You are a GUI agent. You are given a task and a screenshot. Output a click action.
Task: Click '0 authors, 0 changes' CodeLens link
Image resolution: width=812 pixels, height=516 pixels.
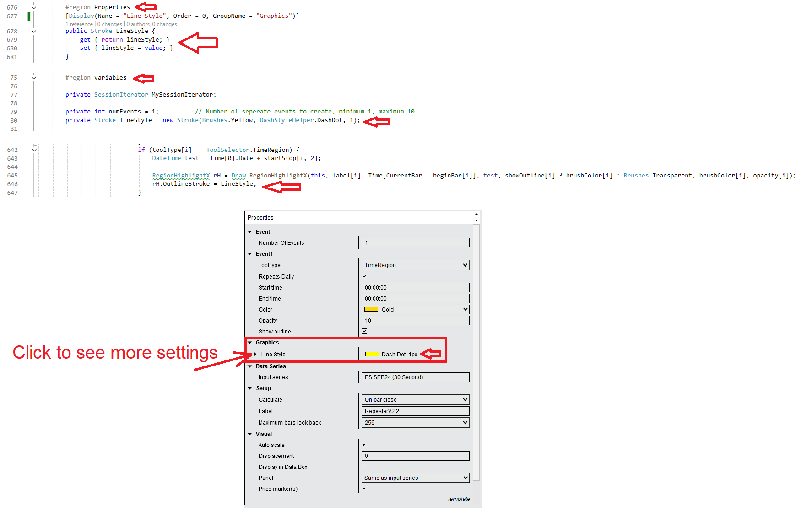click(x=152, y=24)
